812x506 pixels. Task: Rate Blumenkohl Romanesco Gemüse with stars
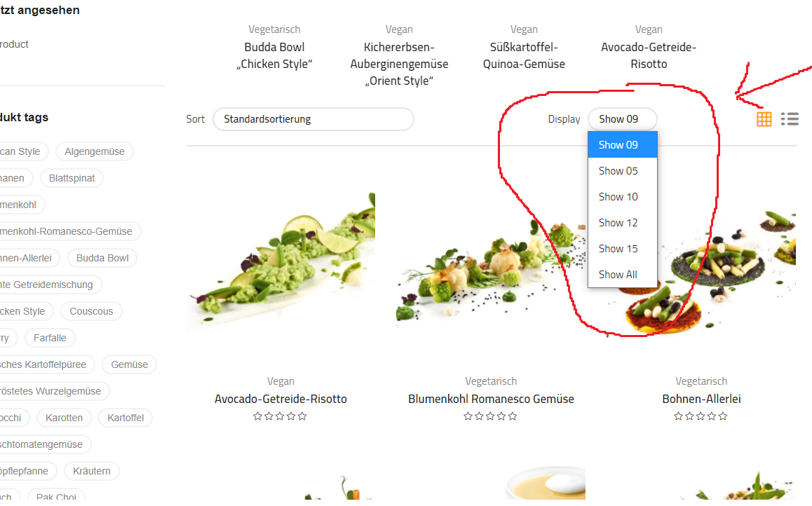pos(490,416)
